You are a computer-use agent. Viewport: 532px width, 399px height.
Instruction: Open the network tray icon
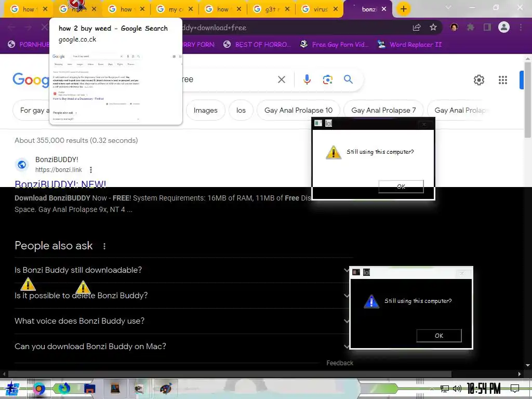coord(445,389)
